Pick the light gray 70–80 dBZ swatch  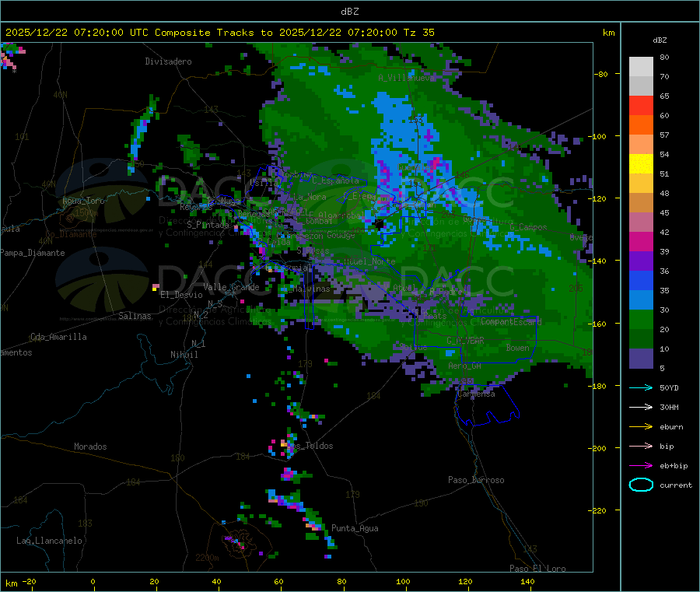(641, 67)
